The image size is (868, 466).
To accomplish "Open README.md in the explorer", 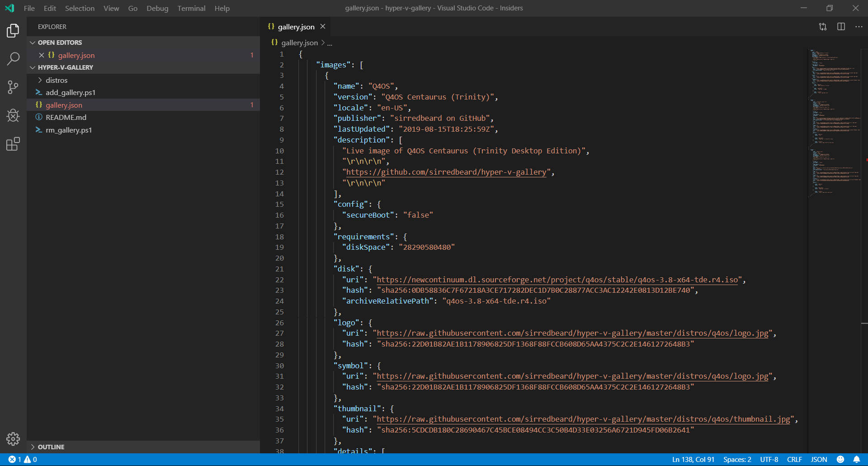I will (66, 117).
